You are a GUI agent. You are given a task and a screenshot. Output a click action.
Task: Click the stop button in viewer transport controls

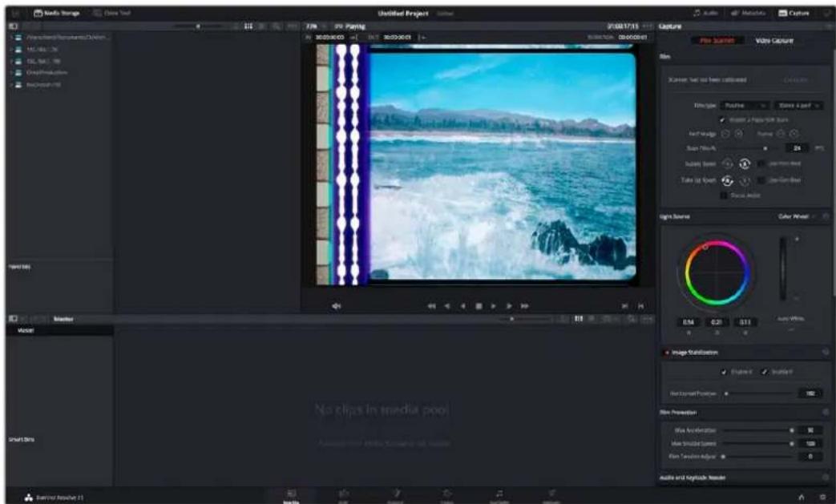click(479, 306)
